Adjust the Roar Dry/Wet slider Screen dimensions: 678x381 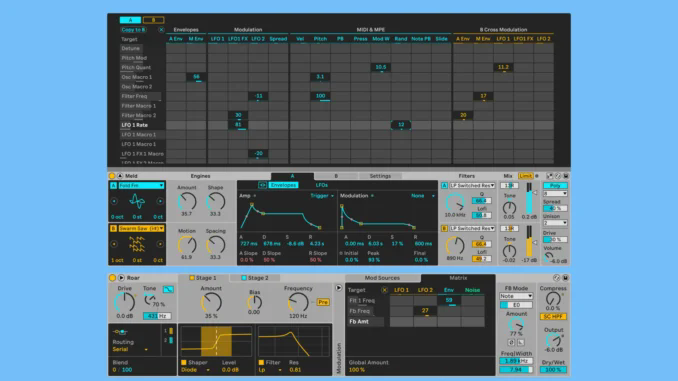coord(553,370)
